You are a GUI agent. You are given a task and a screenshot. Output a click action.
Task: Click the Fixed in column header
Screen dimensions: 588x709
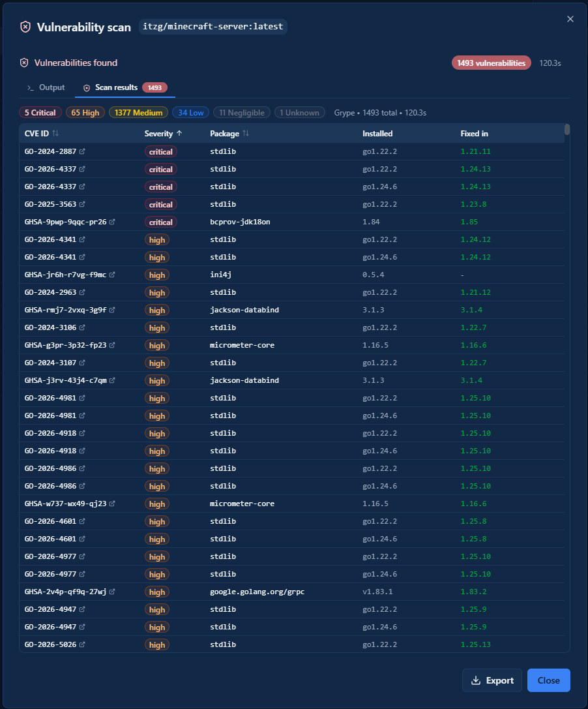[x=474, y=134]
